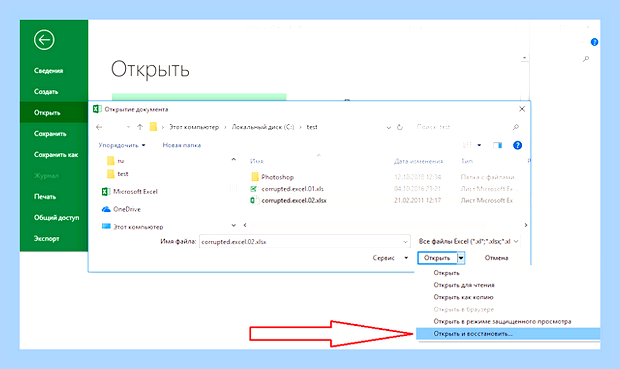Refresh the folder view
This screenshot has width=620, height=369.
click(400, 127)
